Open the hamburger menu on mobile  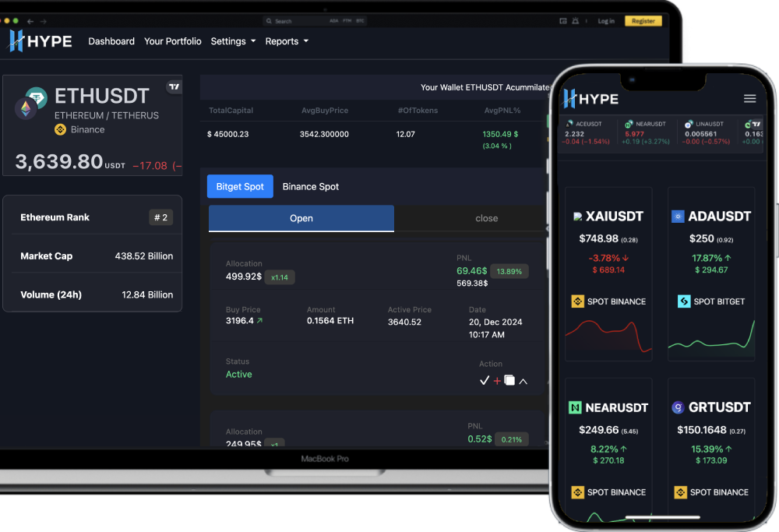pos(749,98)
